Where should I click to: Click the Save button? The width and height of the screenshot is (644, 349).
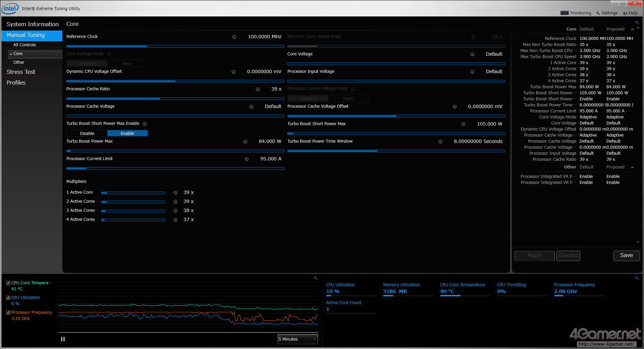click(626, 255)
